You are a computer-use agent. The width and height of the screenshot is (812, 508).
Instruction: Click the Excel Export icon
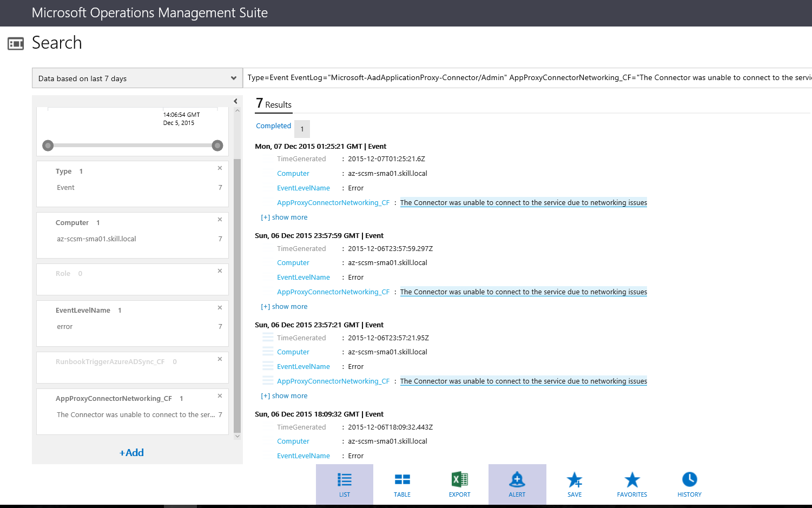coord(459,480)
